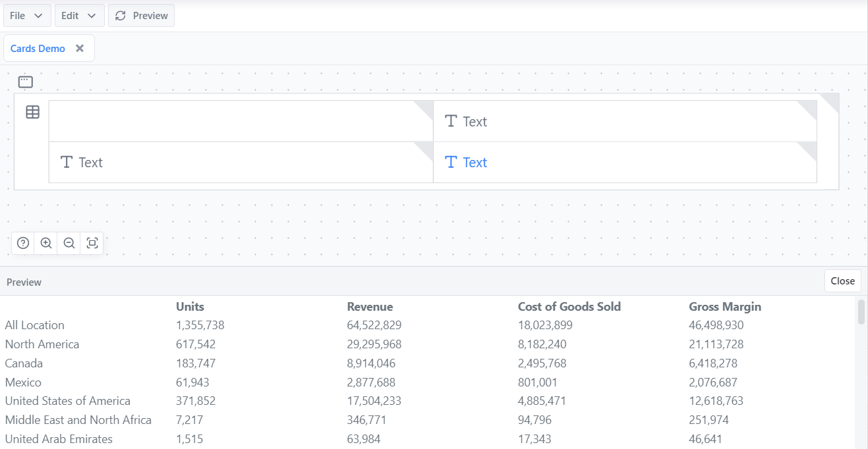Zoom out of the canvas
The image size is (868, 449).
pyautogui.click(x=69, y=243)
